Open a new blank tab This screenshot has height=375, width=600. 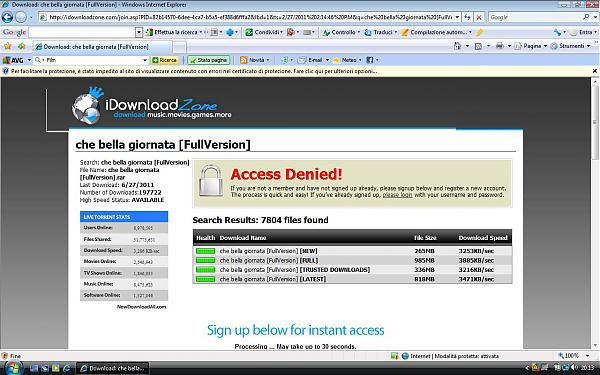point(179,47)
